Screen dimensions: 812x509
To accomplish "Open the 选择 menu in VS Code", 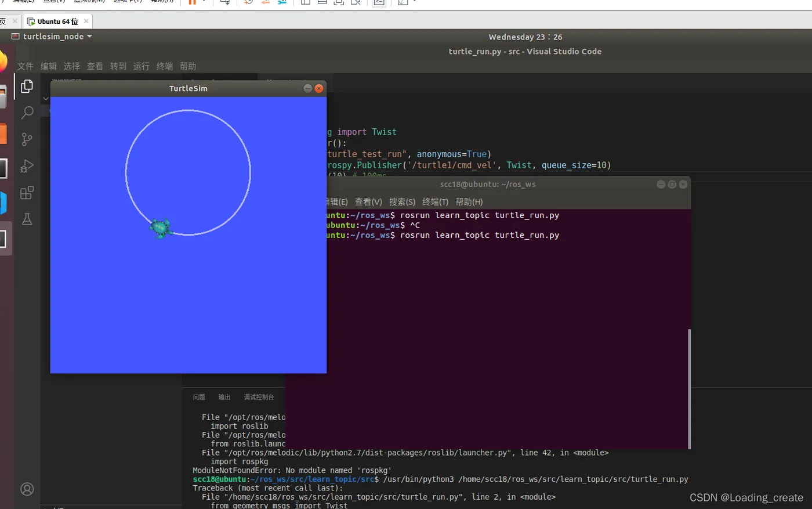I will [71, 66].
